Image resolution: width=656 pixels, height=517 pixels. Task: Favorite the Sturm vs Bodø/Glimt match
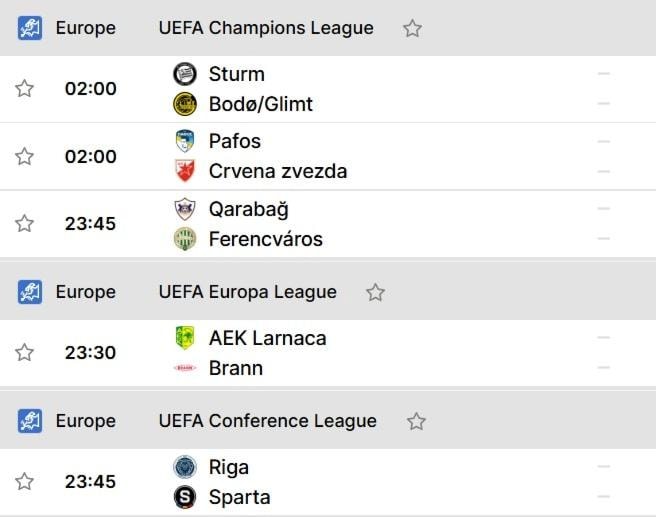24,88
